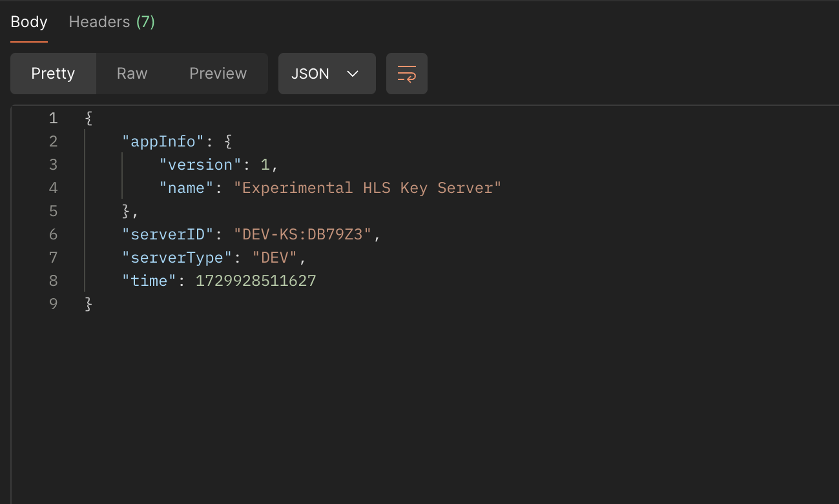839x504 pixels.
Task: Click the closing brace on line 9
Action: pyautogui.click(x=87, y=303)
